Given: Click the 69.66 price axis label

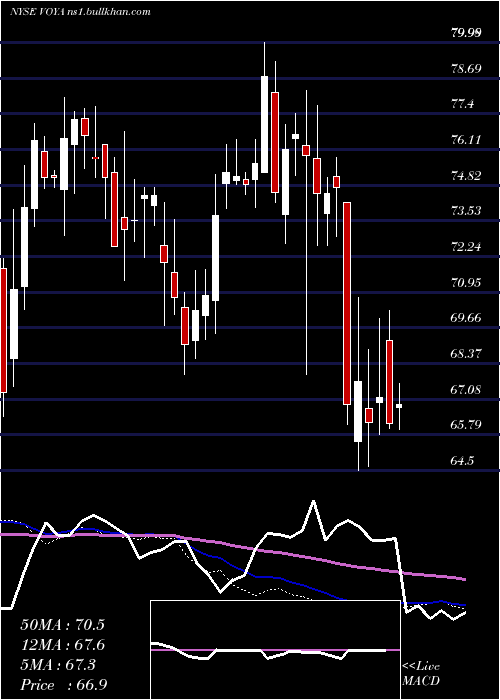Looking at the screenshot, I should tap(466, 318).
